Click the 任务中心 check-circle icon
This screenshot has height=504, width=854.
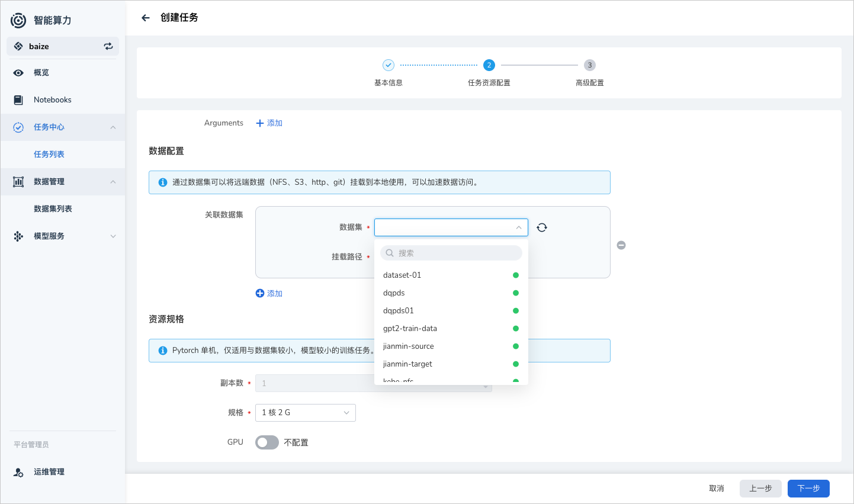(x=18, y=127)
